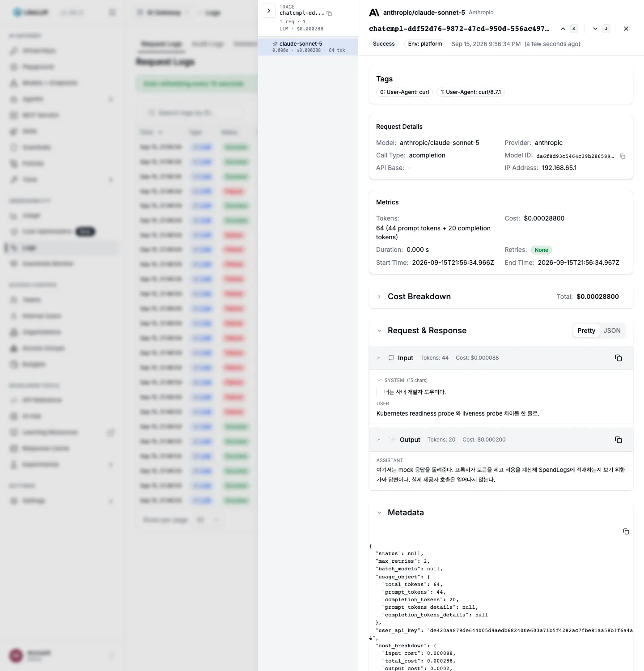Click the End Time value 2026-09-15T21:56:34.967Z
The image size is (644, 671).
(579, 263)
